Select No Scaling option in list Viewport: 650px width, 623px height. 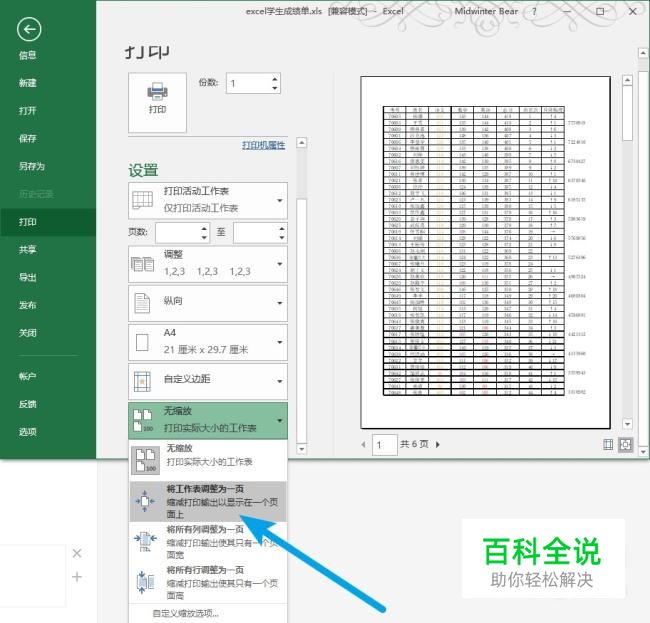point(208,461)
